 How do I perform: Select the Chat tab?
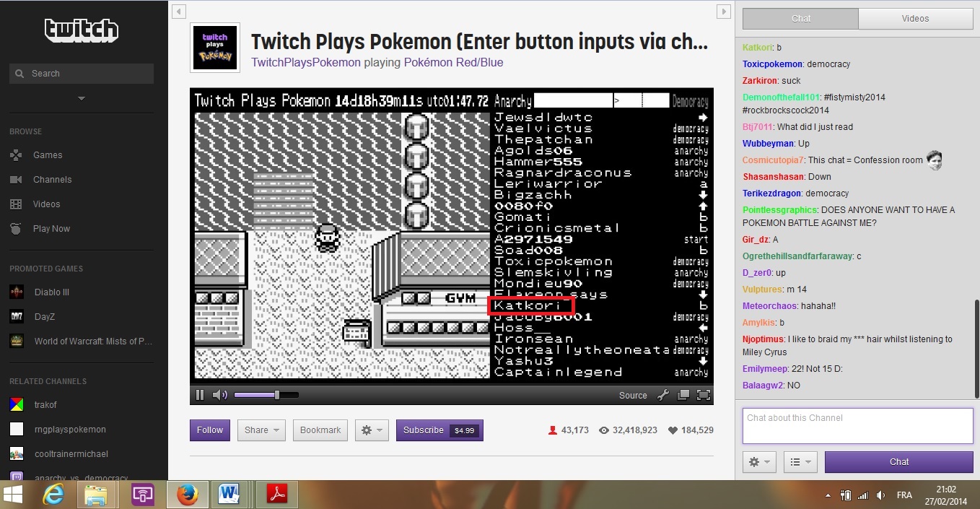tap(800, 19)
